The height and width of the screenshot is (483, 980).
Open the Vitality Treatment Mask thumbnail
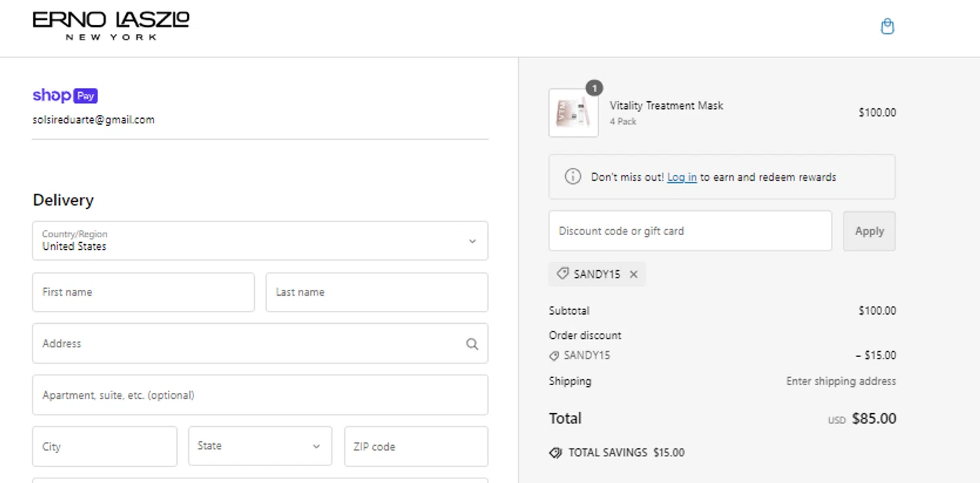click(x=574, y=113)
